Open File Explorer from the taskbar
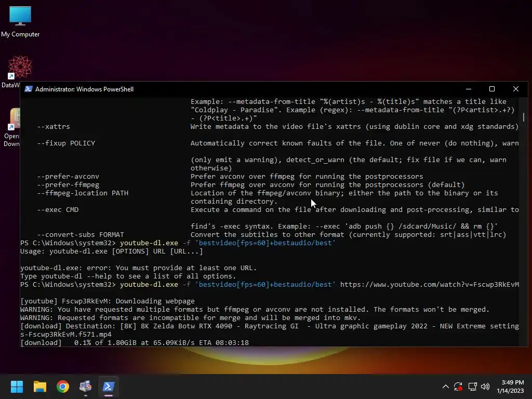Viewport: 532px width, 399px height. point(39,387)
